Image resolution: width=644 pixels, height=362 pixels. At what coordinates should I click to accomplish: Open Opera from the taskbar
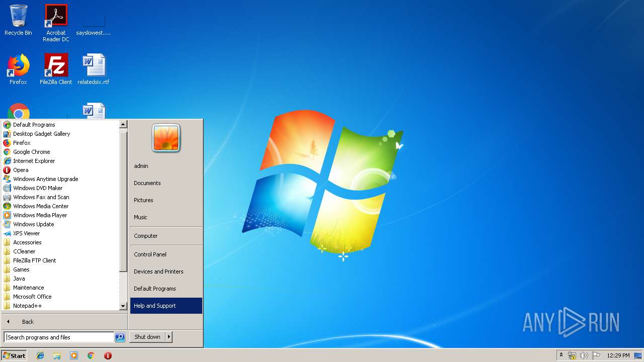click(108, 355)
